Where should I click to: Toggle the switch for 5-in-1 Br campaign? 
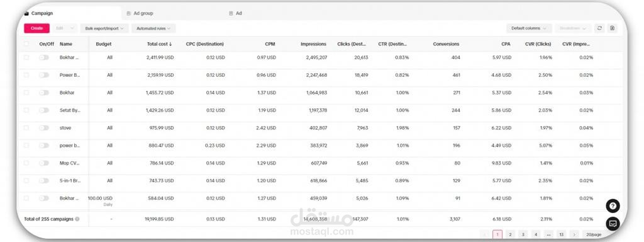(44, 181)
